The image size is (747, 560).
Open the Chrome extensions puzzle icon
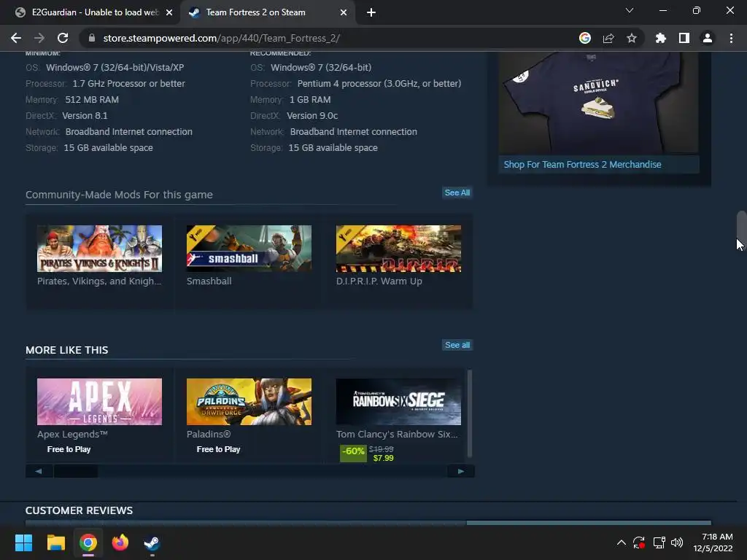tap(660, 38)
